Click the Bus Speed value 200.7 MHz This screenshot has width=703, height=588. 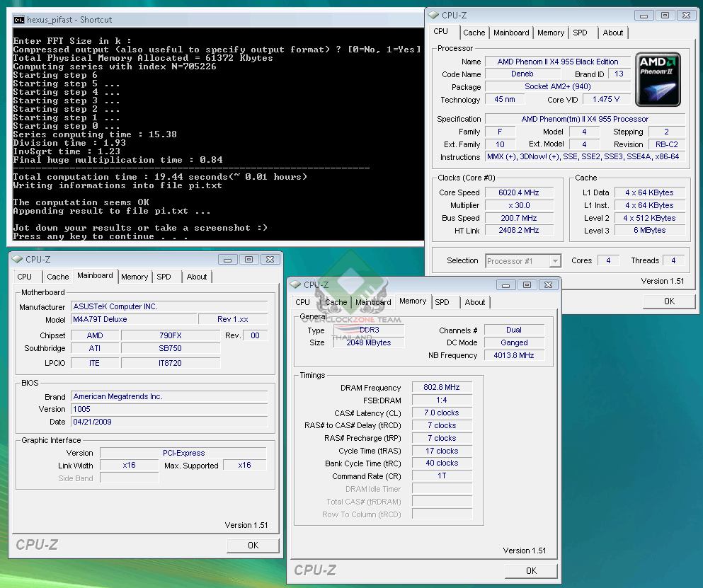point(519,218)
